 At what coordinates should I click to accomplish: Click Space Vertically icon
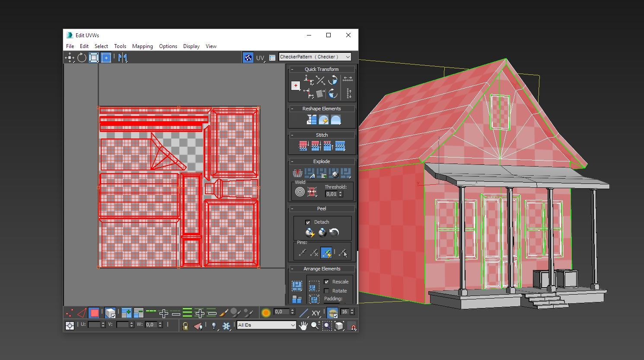click(348, 93)
